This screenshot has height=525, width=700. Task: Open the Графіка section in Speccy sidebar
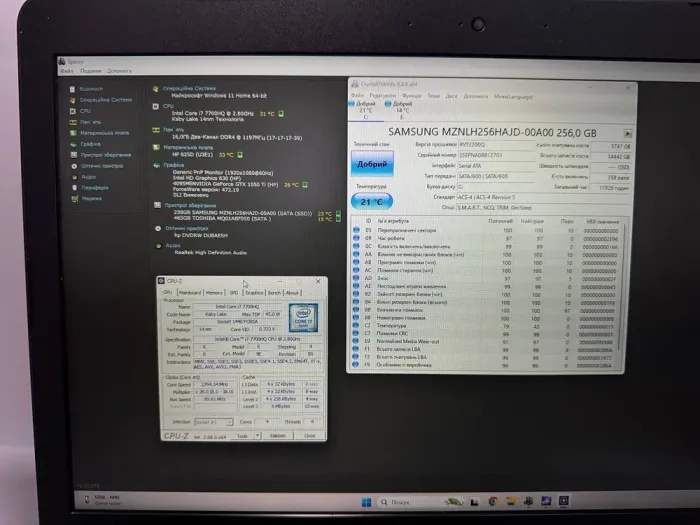[90, 143]
